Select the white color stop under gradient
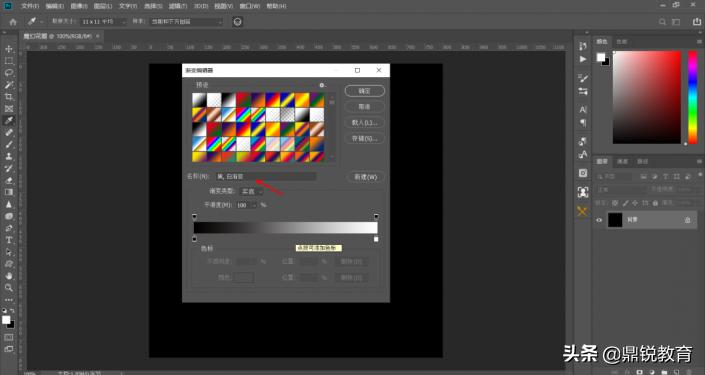The image size is (705, 375). coord(376,239)
